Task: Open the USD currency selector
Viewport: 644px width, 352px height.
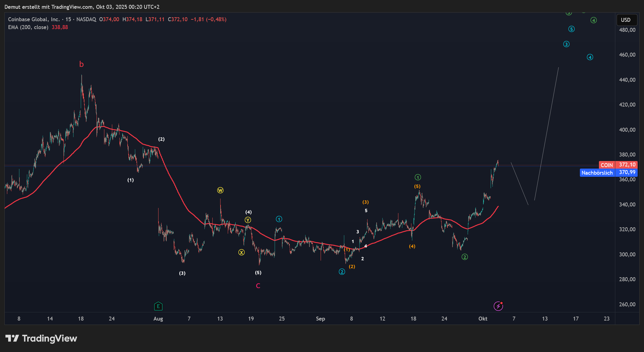Action: click(626, 20)
